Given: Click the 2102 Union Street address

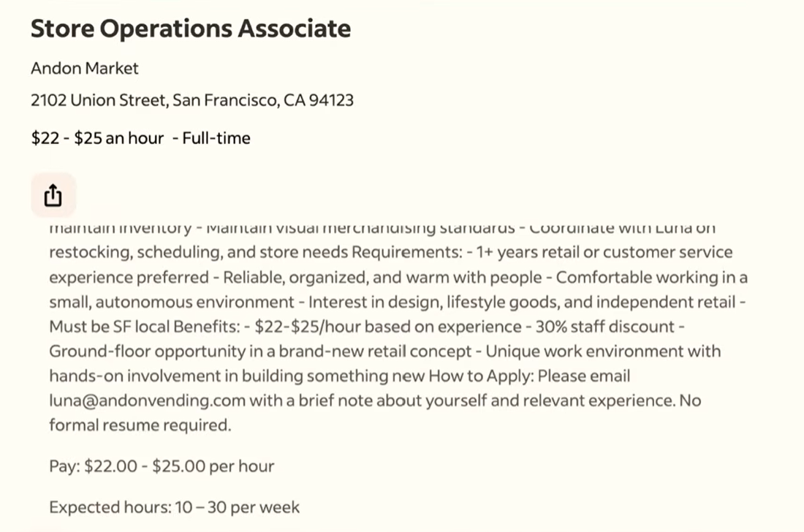Looking at the screenshot, I should point(192,100).
